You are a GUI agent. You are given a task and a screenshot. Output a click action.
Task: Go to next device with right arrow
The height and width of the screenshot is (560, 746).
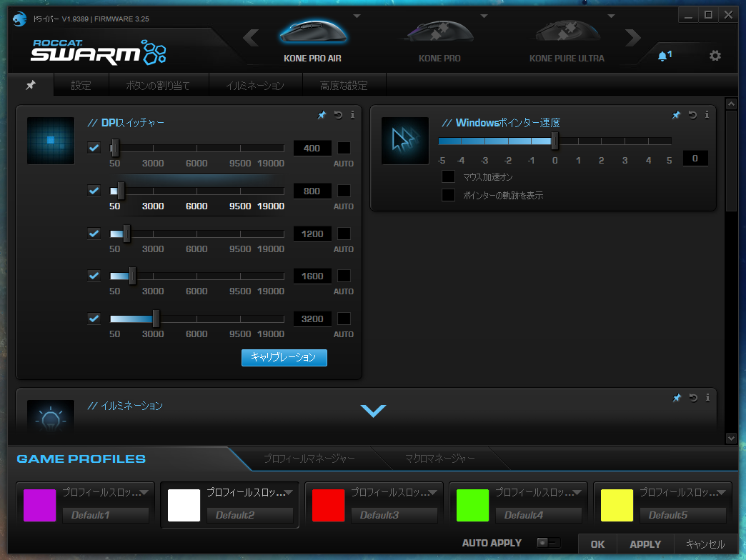click(x=633, y=38)
